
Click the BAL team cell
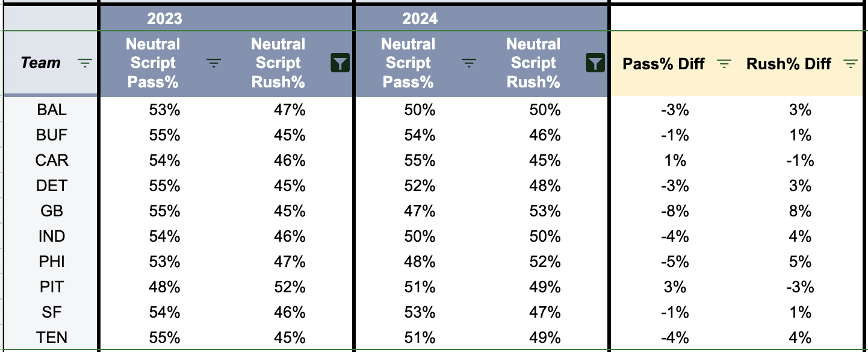pyautogui.click(x=52, y=110)
